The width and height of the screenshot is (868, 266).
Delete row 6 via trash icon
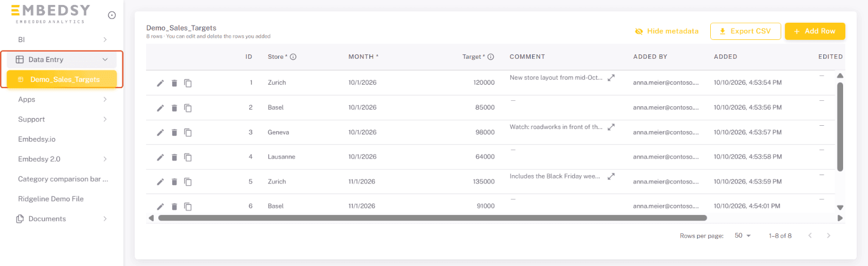174,206
